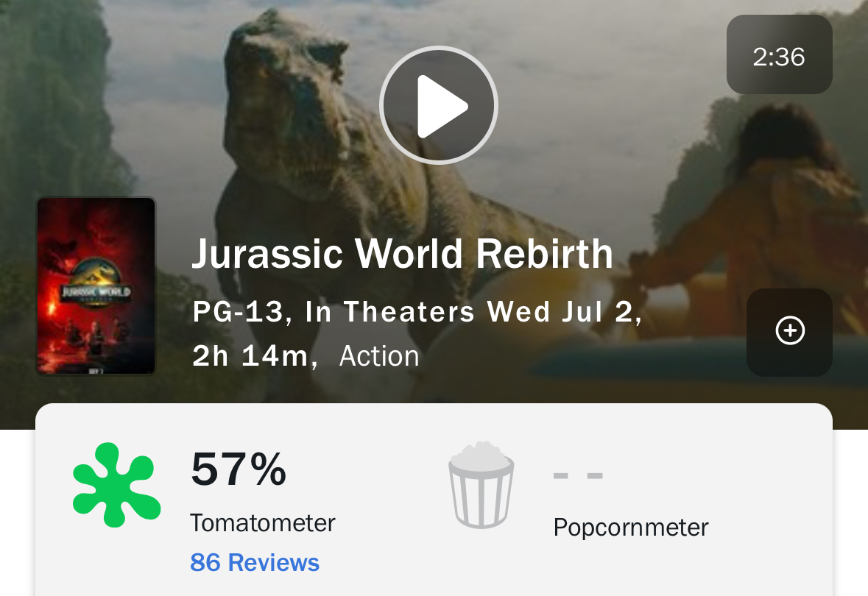Click the empty Popcornmeter score dashes
The width and height of the screenshot is (868, 596).
coord(578,476)
